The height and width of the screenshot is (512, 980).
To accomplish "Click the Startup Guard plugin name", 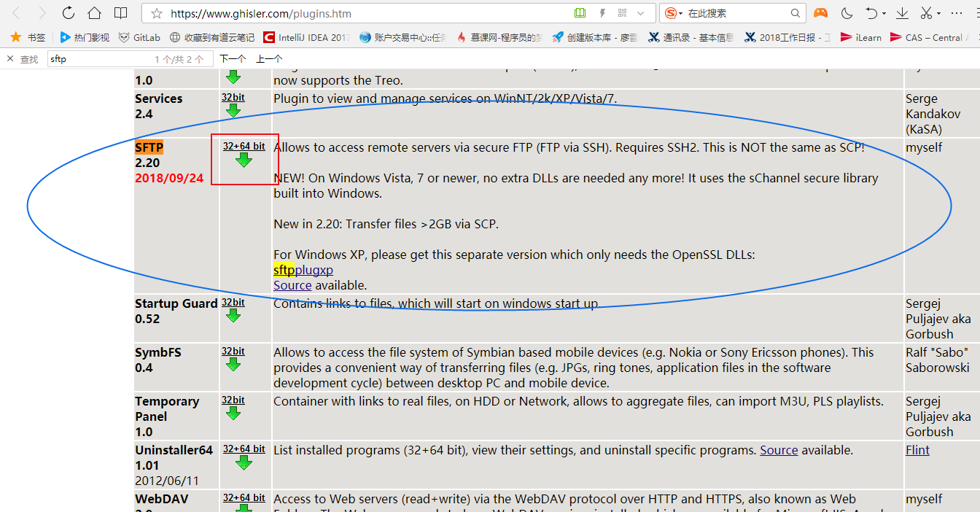I will [176, 303].
